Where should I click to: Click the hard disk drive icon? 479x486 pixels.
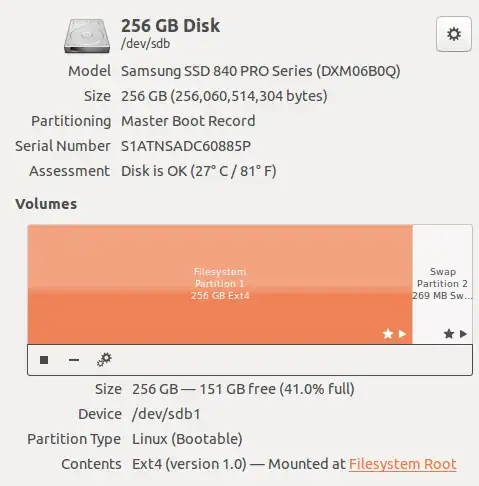tap(87, 36)
